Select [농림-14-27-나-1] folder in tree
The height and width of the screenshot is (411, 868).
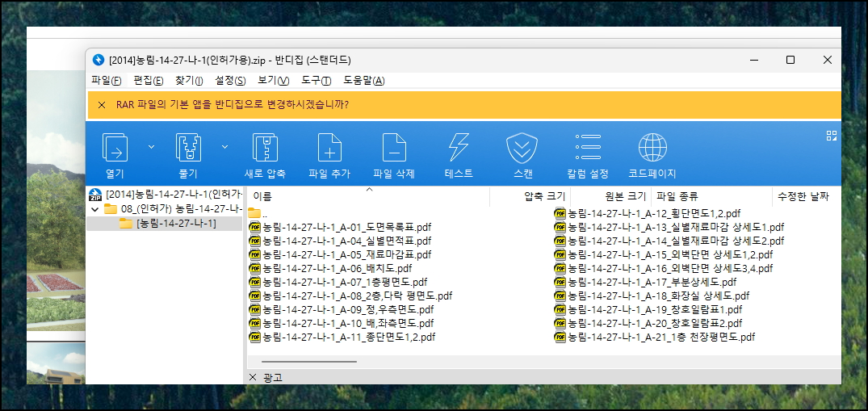point(168,223)
